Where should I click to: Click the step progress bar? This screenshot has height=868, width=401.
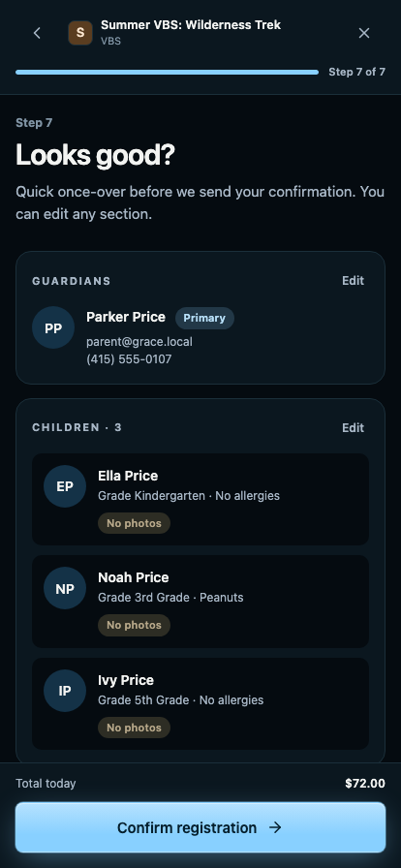pyautogui.click(x=168, y=72)
